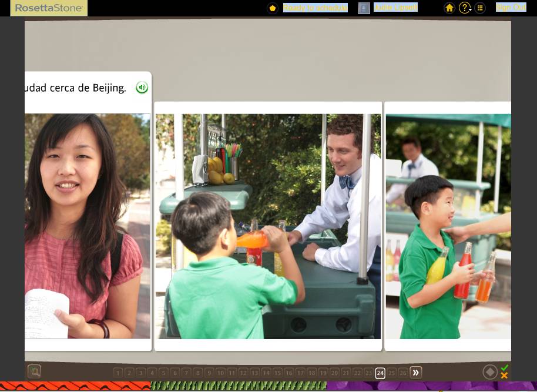Click the diamond score icon
This screenshot has height=392, width=537.
tap(490, 372)
